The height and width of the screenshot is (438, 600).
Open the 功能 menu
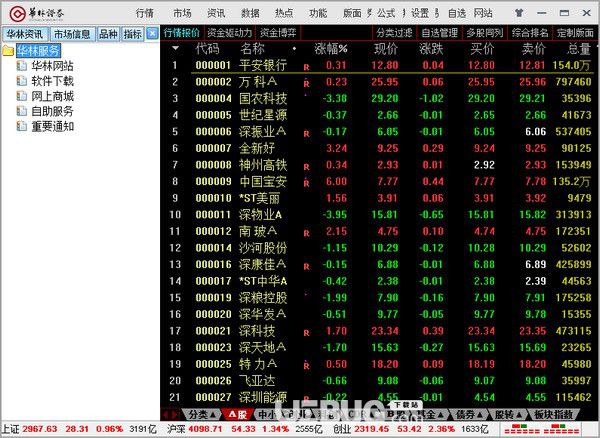(318, 13)
